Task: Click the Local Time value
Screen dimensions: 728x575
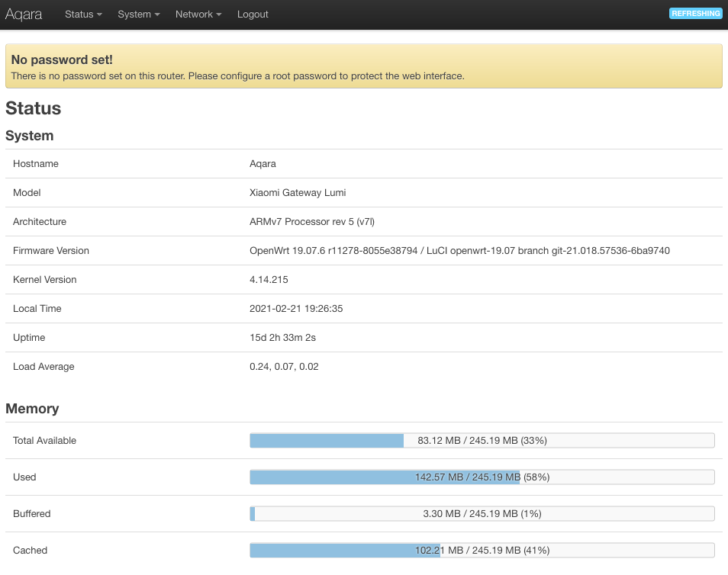Action: pyautogui.click(x=295, y=309)
